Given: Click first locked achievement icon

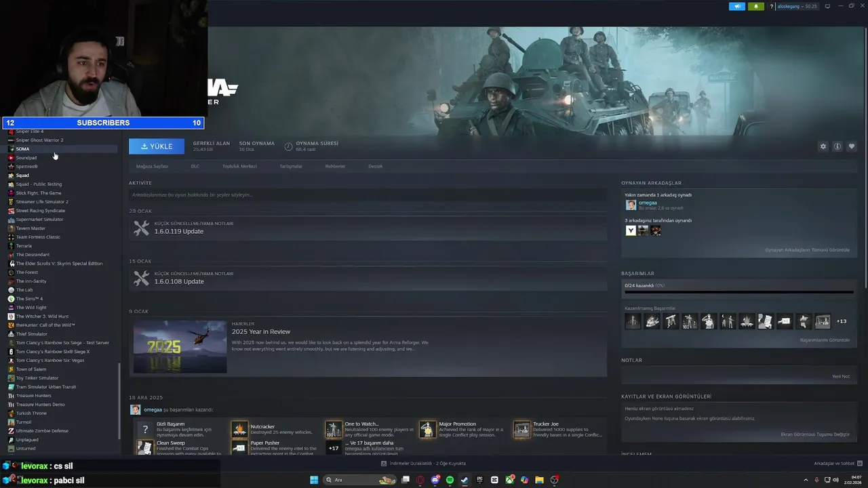Looking at the screenshot, I should coord(633,321).
